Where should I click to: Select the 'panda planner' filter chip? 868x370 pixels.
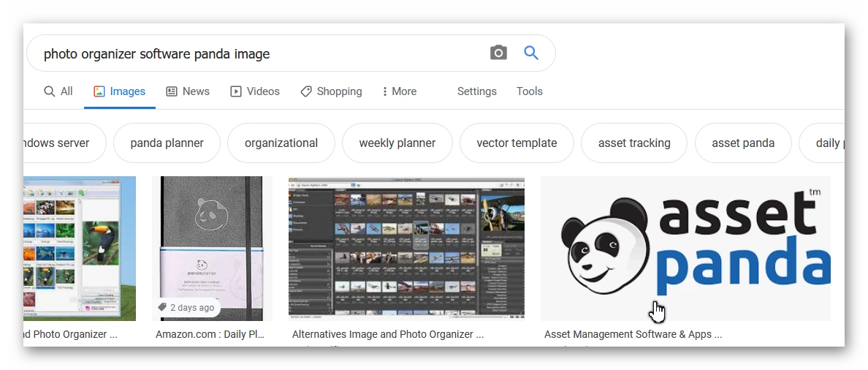coord(167,143)
